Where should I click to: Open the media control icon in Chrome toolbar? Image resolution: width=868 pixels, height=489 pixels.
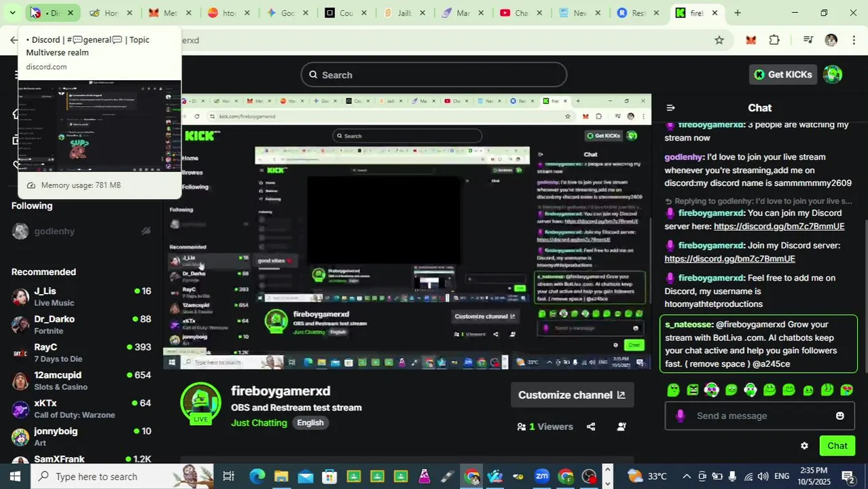point(808,40)
